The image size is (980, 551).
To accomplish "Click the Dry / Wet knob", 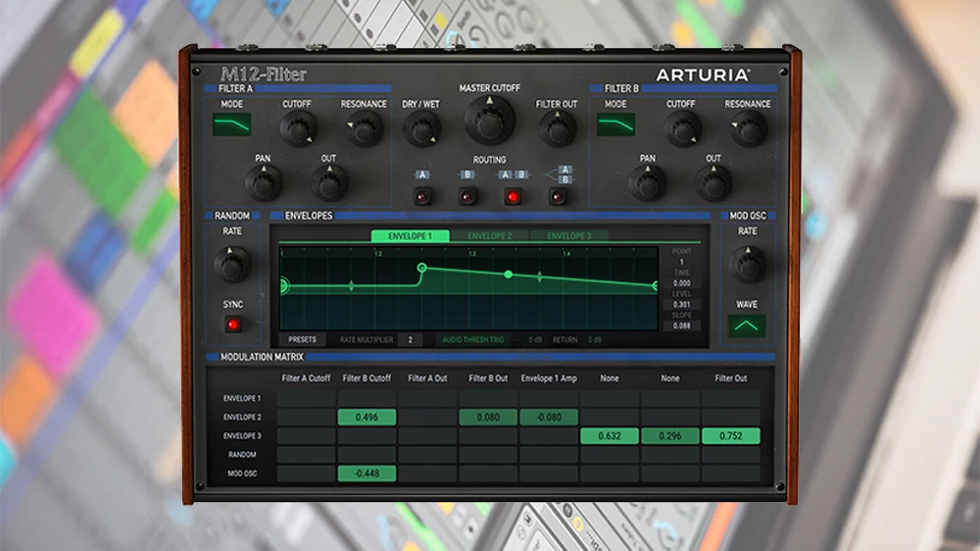I will tap(421, 128).
